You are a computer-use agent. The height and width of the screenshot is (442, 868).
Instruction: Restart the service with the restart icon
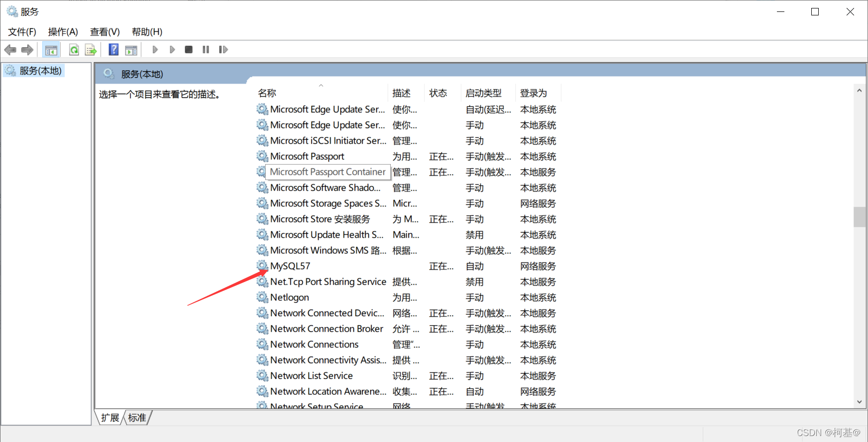click(x=223, y=50)
